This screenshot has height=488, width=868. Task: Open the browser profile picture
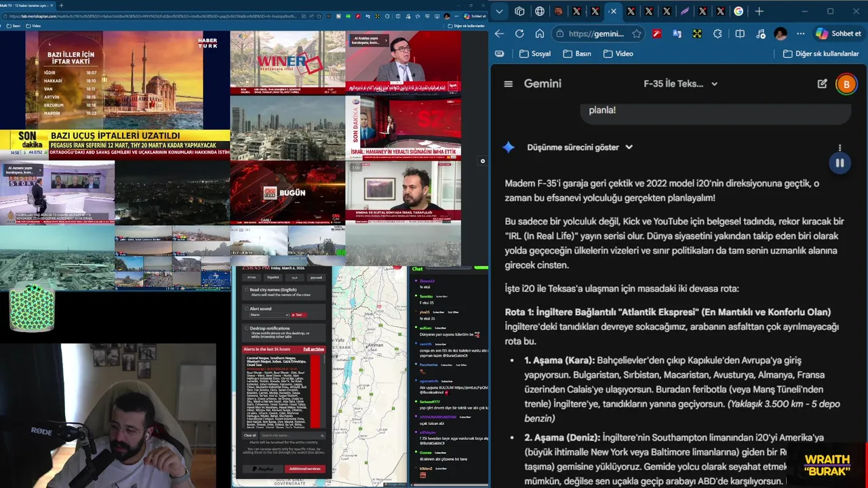pyautogui.click(x=781, y=33)
